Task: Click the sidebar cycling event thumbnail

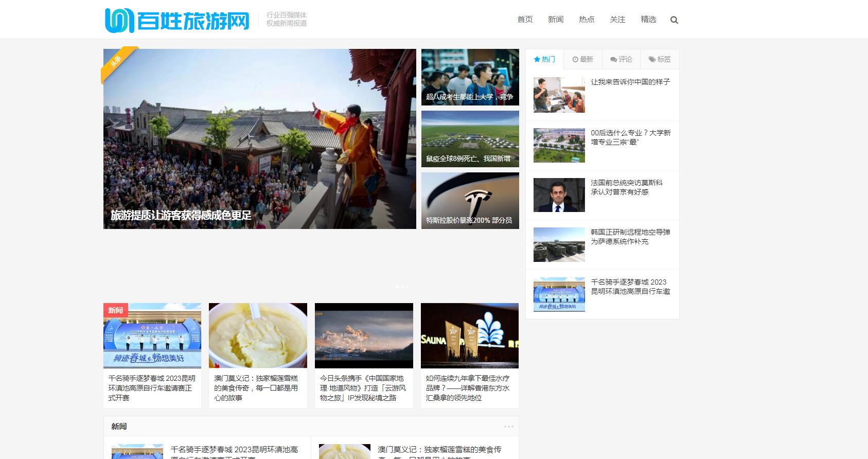Action: (559, 294)
